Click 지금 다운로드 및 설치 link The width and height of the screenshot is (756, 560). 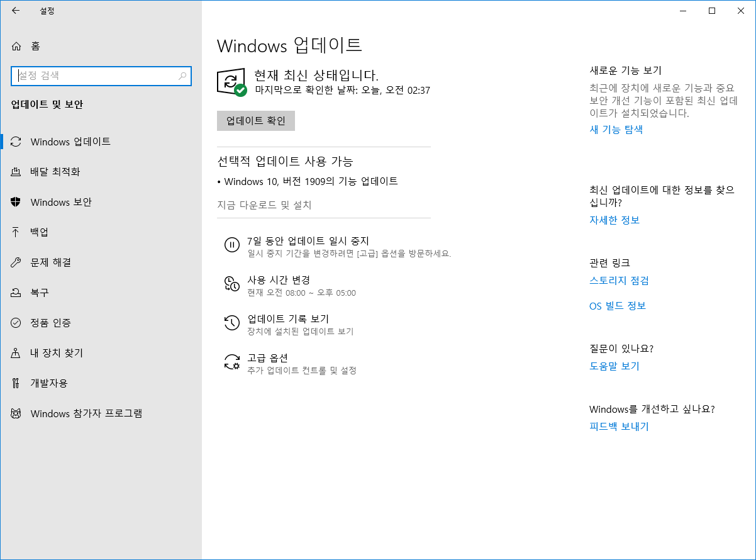coord(264,205)
